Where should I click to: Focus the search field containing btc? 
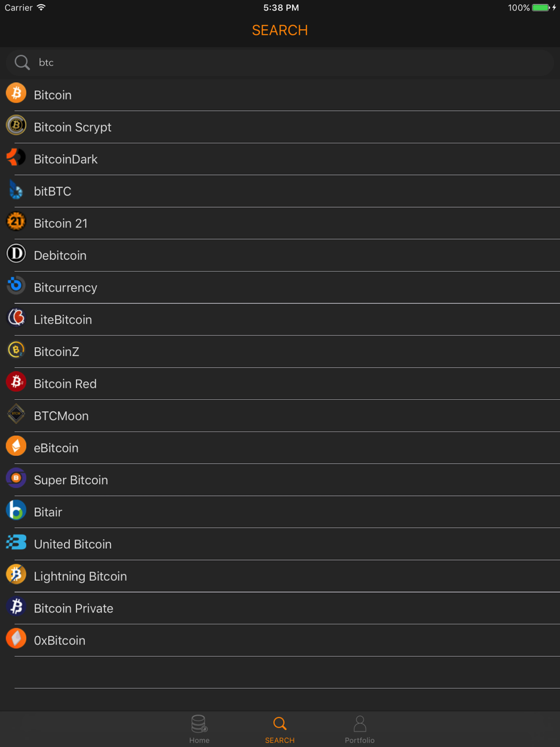coord(280,62)
